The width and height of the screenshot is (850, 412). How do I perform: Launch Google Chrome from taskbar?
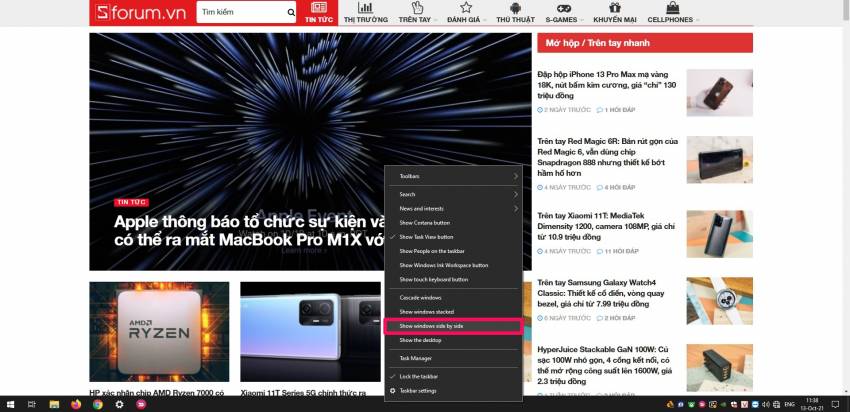coord(98,404)
